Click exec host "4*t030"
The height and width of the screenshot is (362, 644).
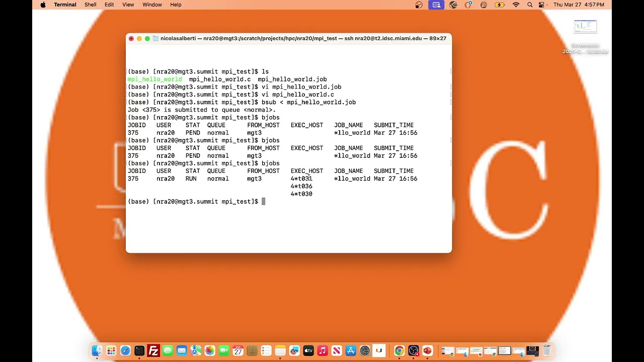301,194
